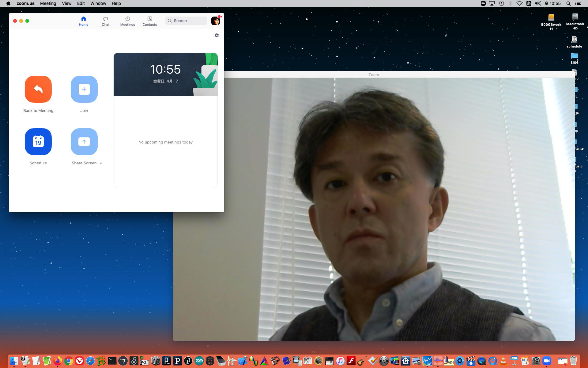
Task: Click the Share Screen upload icon
Action: [x=84, y=142]
